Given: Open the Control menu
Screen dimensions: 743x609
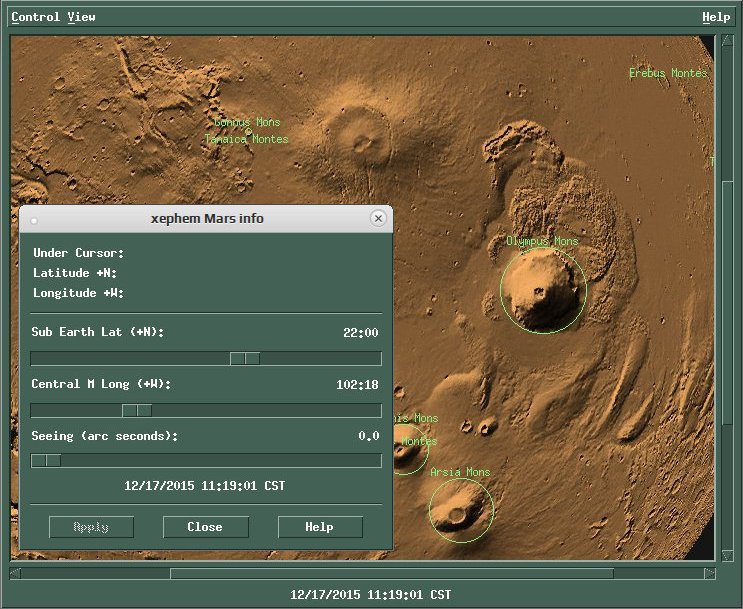Looking at the screenshot, I should click(x=36, y=17).
